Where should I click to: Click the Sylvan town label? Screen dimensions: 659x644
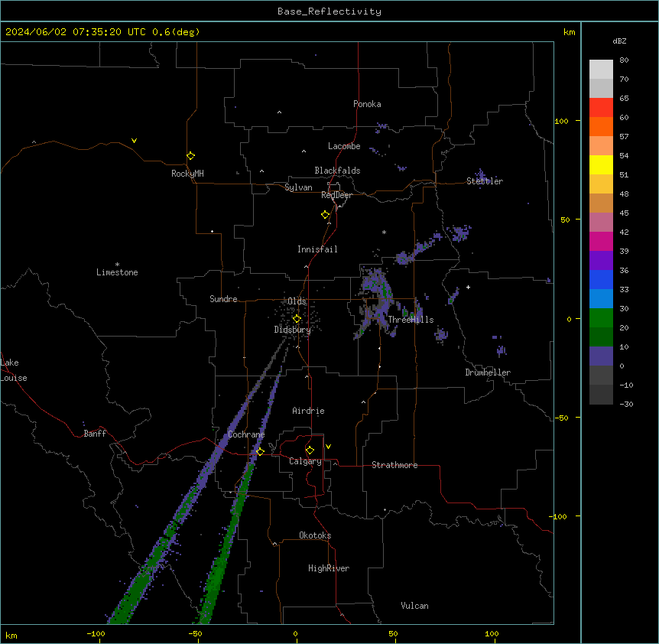[x=298, y=187]
